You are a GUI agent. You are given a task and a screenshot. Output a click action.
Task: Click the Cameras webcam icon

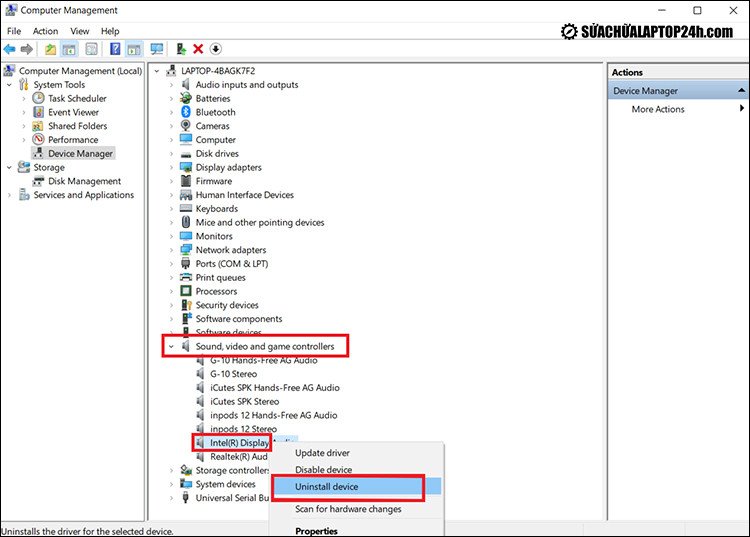(186, 126)
